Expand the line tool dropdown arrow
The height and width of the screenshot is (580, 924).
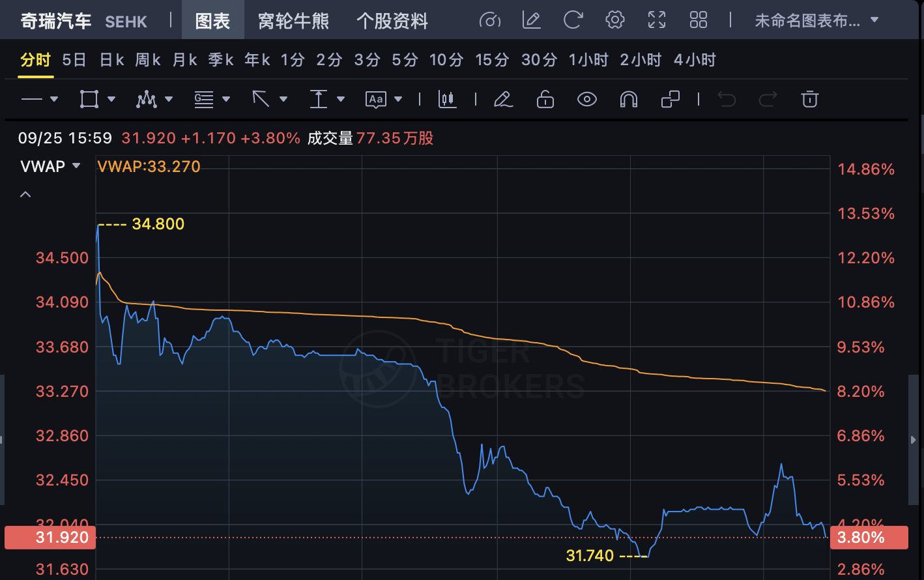[54, 99]
